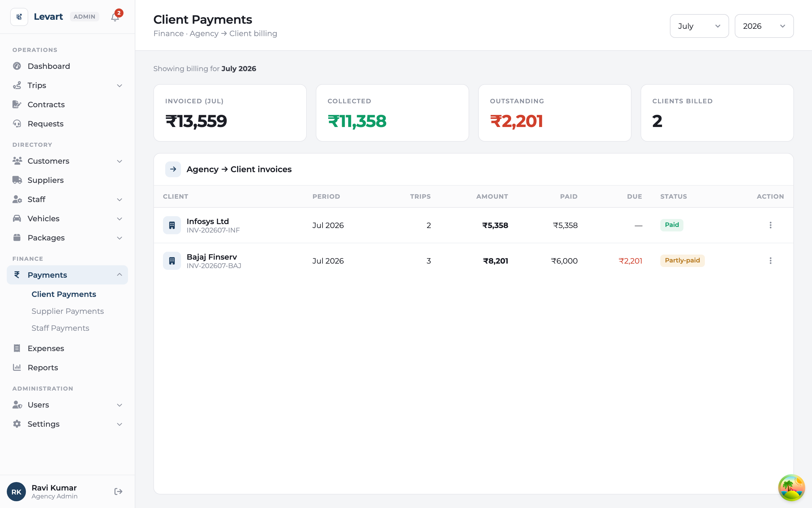Open Requests menu item
The height and width of the screenshot is (508, 812).
click(x=67, y=124)
